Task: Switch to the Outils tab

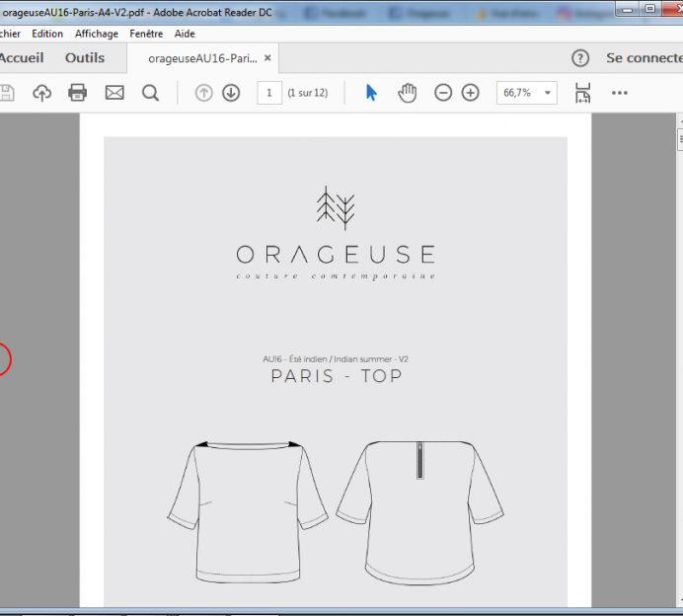Action: pyautogui.click(x=85, y=58)
